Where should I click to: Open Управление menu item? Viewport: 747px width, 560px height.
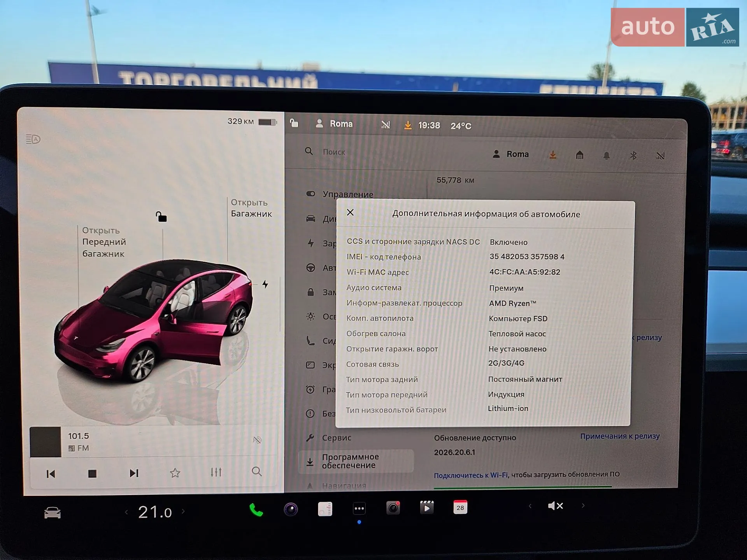340,194
